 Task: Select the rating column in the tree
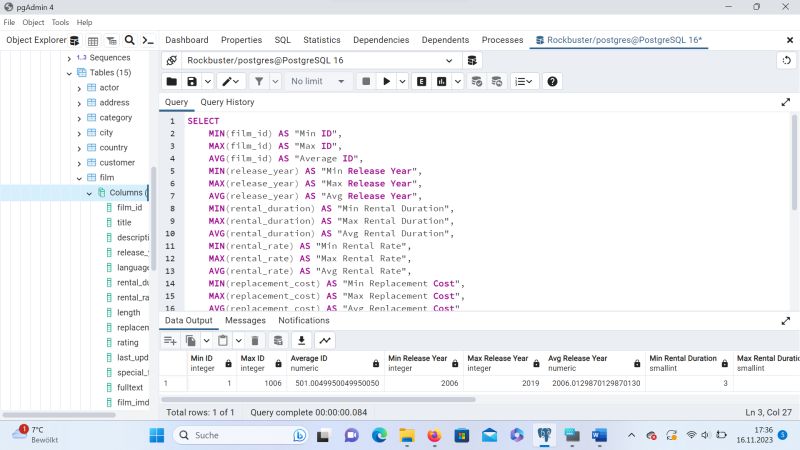click(128, 342)
